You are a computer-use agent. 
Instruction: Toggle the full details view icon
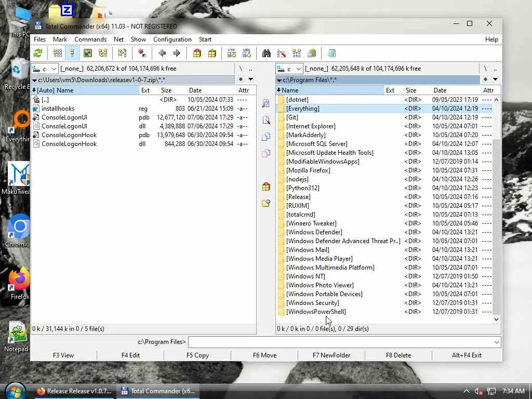pos(72,54)
